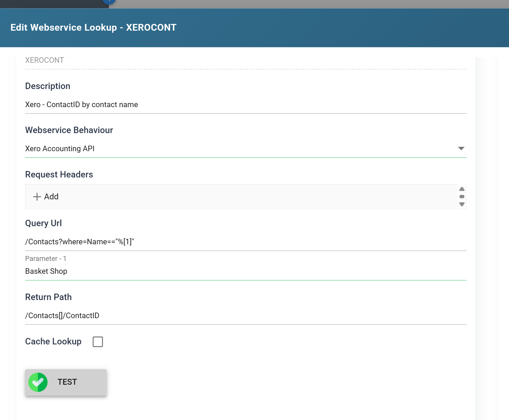Click the plus icon beside Add
The width and height of the screenshot is (509, 420).
point(37,197)
